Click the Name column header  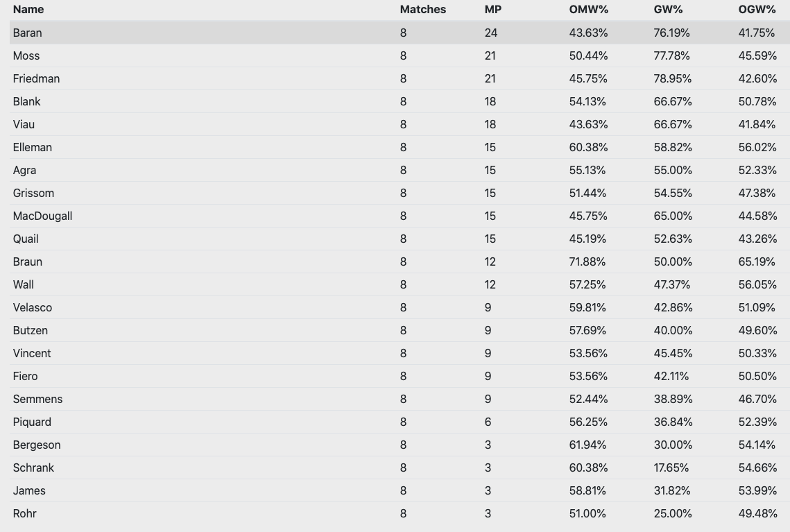[28, 10]
